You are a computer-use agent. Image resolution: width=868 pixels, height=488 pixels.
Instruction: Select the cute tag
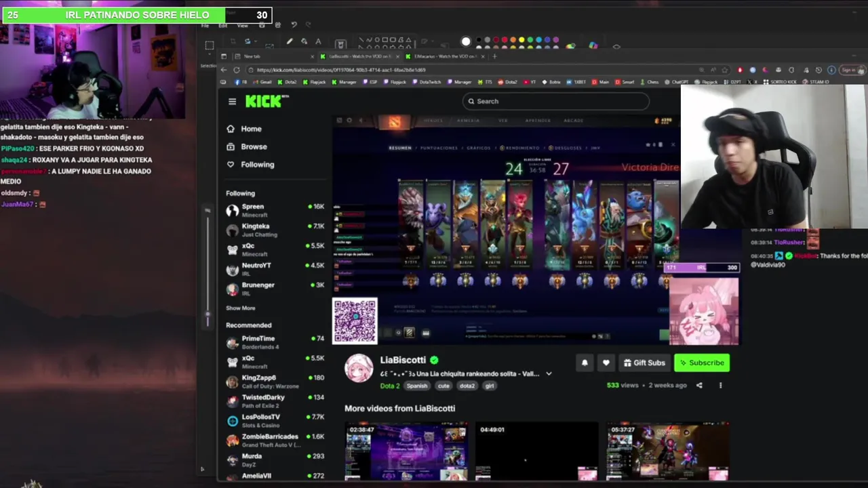tap(443, 386)
